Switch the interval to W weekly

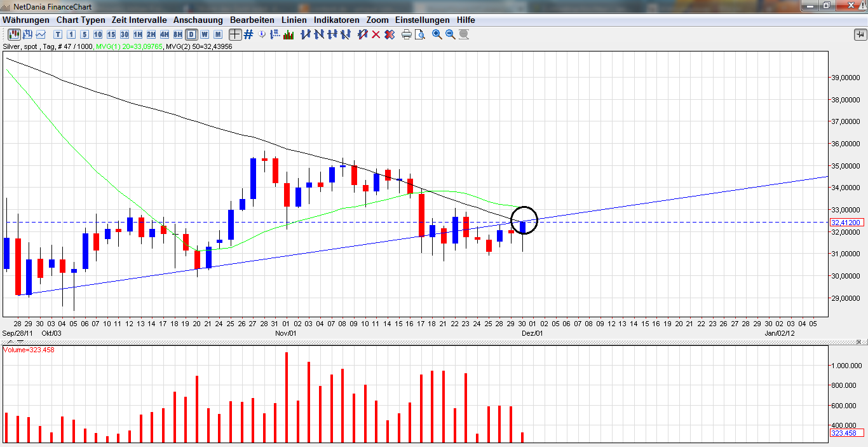tap(205, 34)
